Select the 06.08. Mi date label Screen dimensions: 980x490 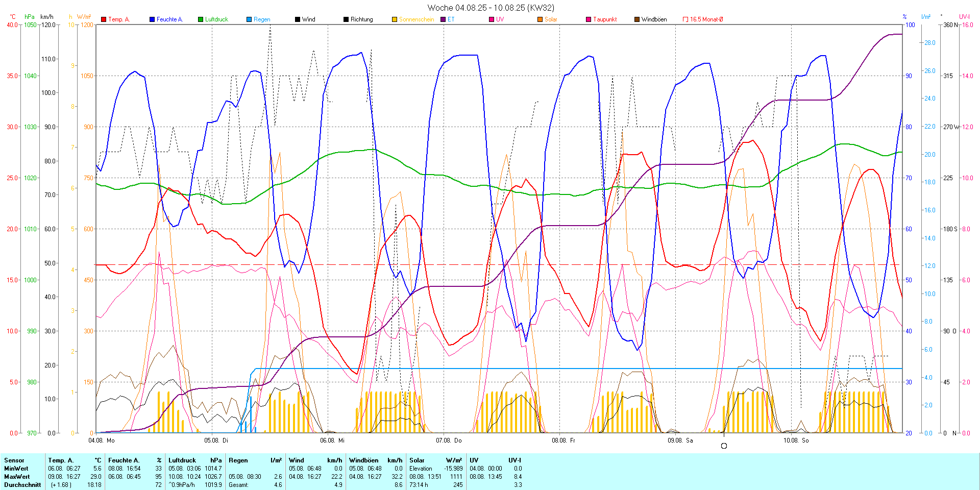coord(332,440)
